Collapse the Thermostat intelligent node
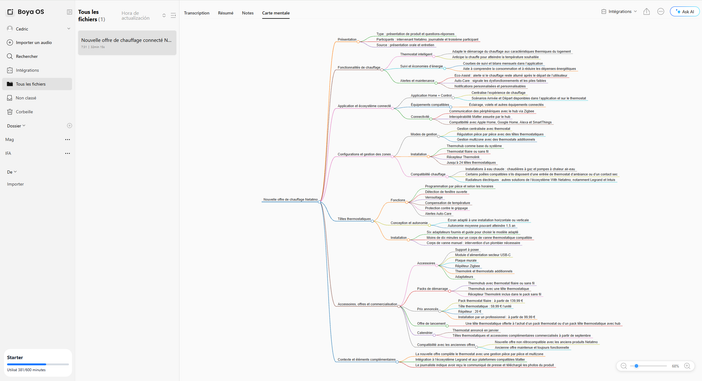Screen dimensions: 702x381 coord(434,56)
